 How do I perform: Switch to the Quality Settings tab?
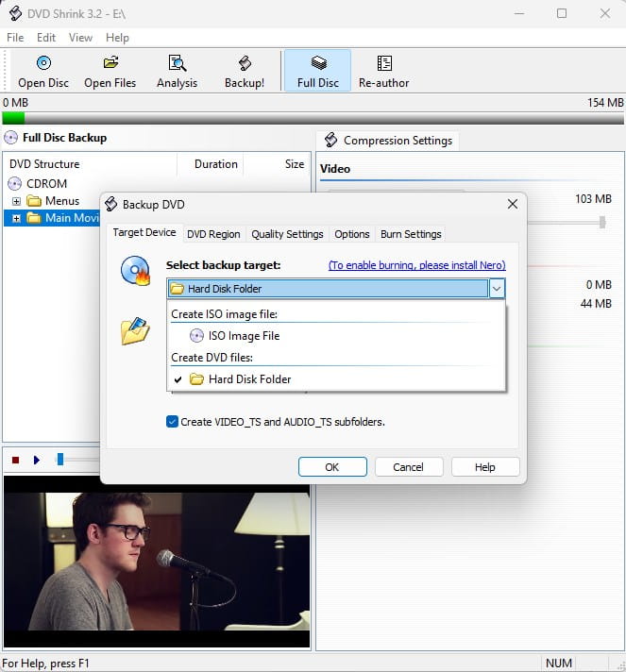(x=287, y=234)
